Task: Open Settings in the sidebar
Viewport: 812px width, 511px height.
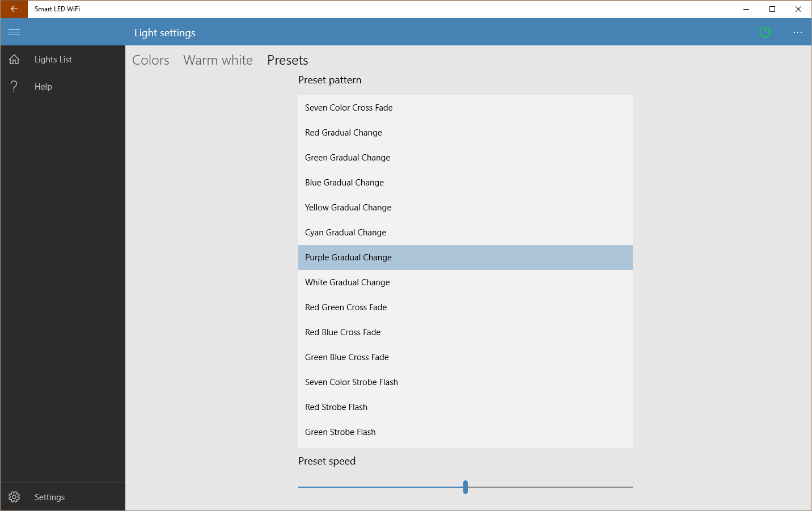Action: coord(63,497)
